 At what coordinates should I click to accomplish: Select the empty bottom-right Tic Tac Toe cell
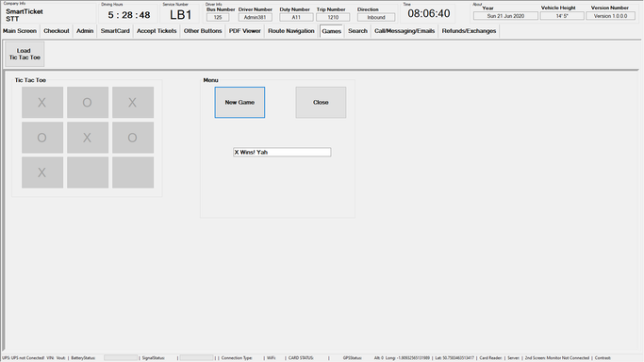[x=133, y=173]
